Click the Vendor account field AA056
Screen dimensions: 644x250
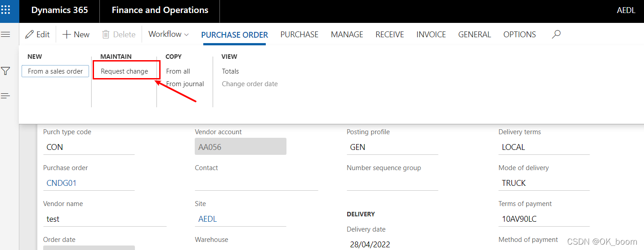[x=241, y=147]
